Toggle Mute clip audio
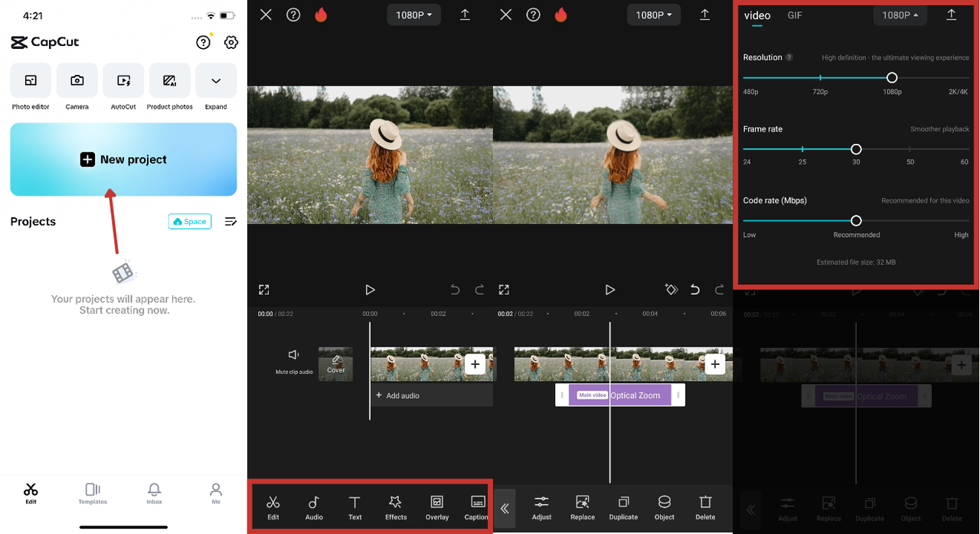The image size is (980, 534). point(294,360)
